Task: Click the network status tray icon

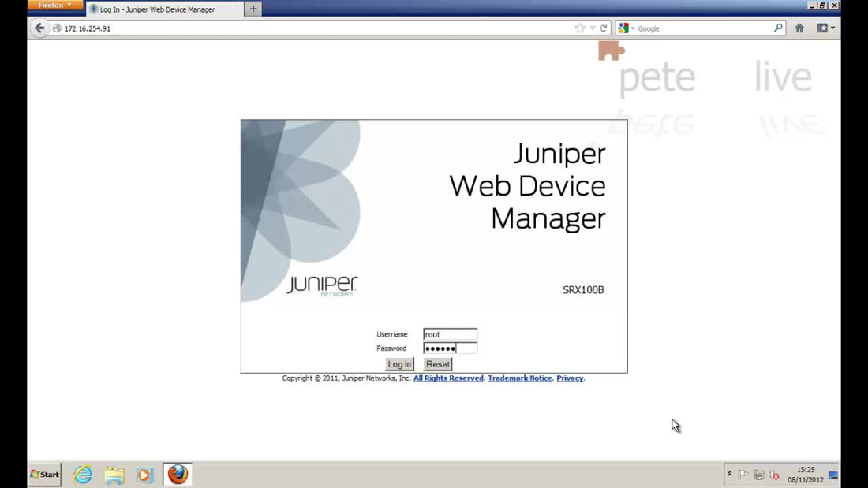Action: (759, 475)
